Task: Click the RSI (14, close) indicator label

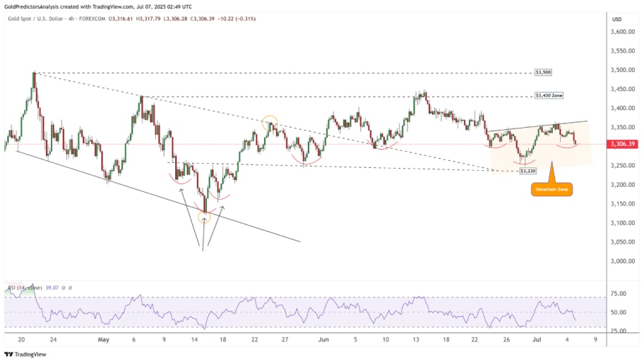Action: pos(25,288)
